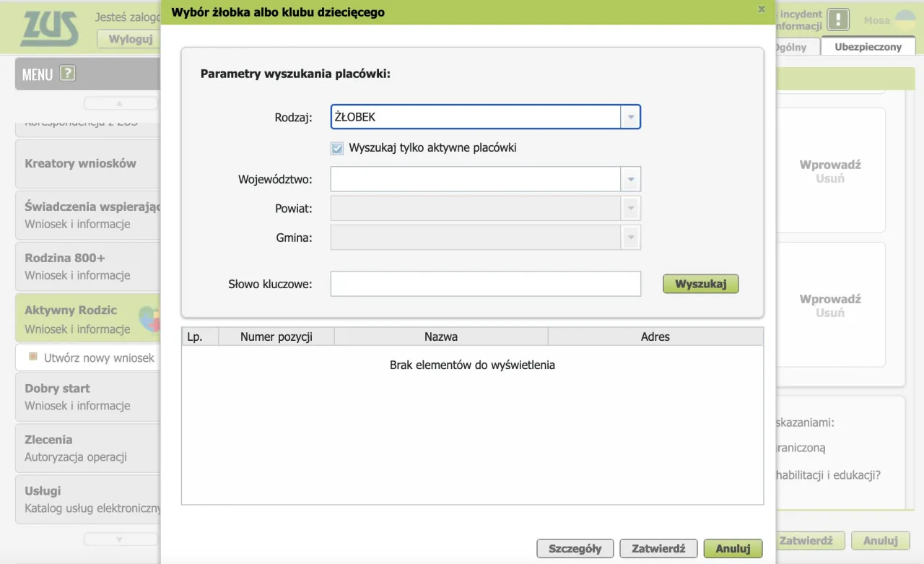The height and width of the screenshot is (564, 924).
Task: Expand the Województwo dropdown
Action: pos(630,179)
